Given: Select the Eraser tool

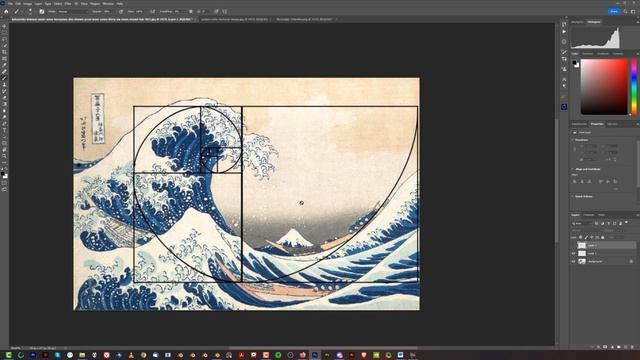Looking at the screenshot, I should point(4,98).
